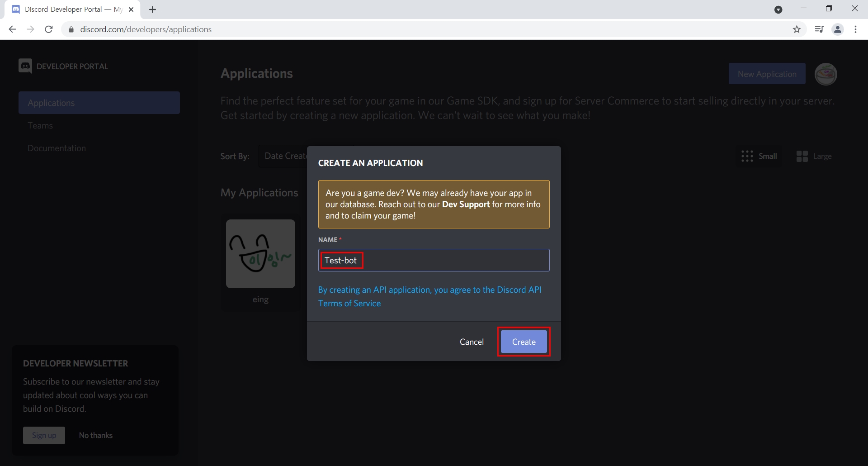Click the browser address bar URL
868x466 pixels.
click(x=146, y=29)
